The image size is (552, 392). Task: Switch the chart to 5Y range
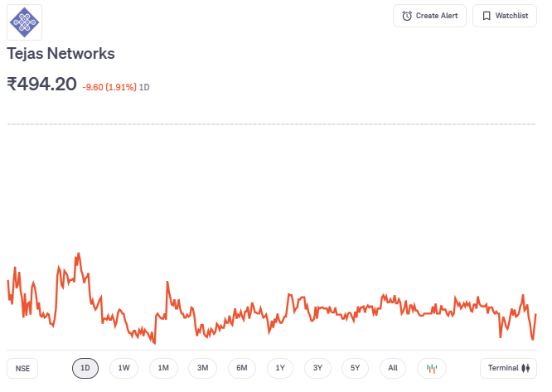point(355,368)
